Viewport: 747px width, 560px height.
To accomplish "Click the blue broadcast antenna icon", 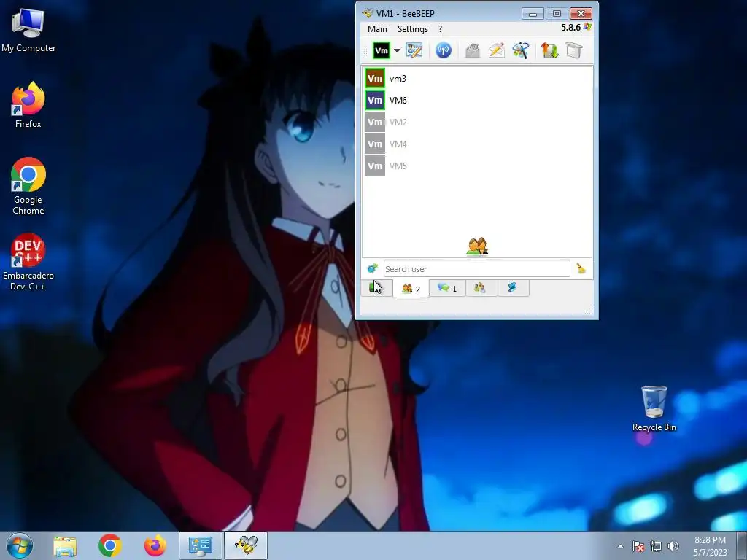I will (443, 50).
